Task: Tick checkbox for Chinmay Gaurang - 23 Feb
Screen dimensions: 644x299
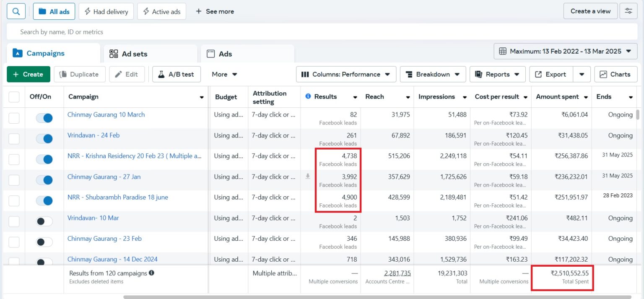Action: [x=14, y=242]
